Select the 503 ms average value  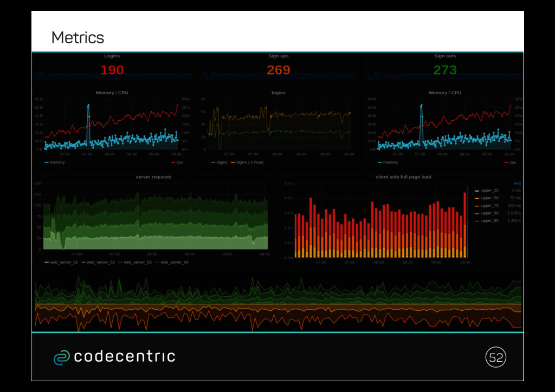[x=514, y=206]
